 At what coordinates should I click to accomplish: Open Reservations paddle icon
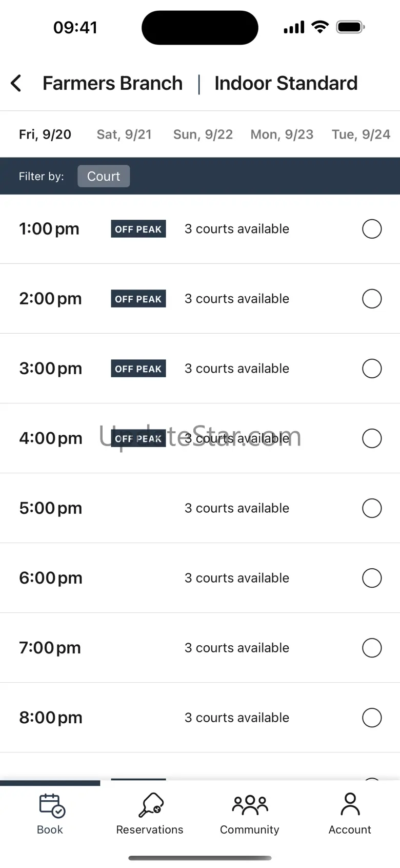pyautogui.click(x=150, y=805)
